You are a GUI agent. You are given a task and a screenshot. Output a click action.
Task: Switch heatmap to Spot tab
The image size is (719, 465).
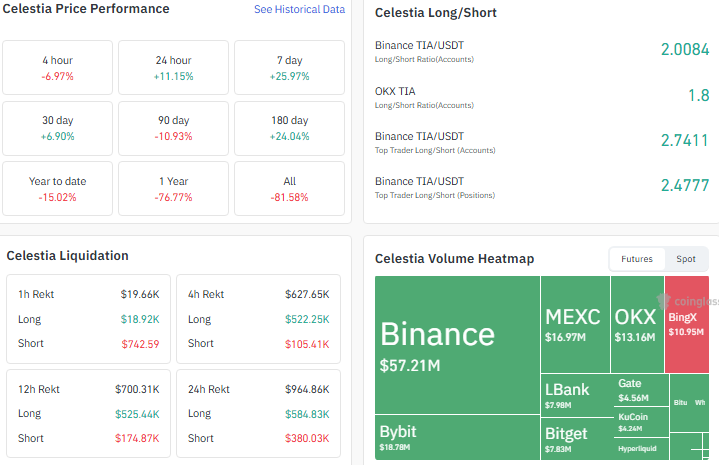686,259
